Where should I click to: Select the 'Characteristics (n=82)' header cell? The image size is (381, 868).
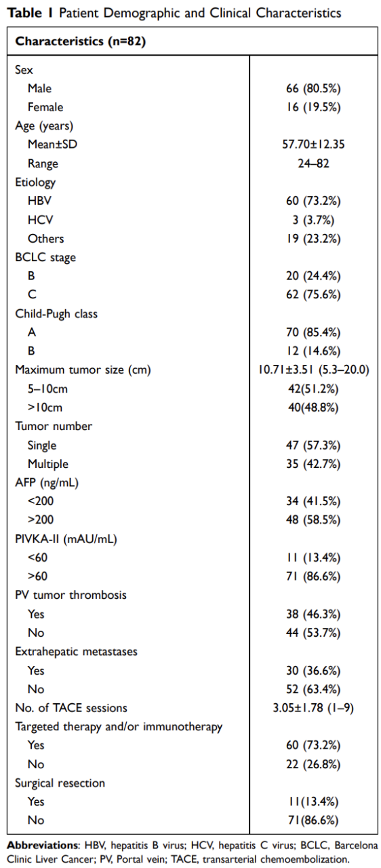point(192,41)
